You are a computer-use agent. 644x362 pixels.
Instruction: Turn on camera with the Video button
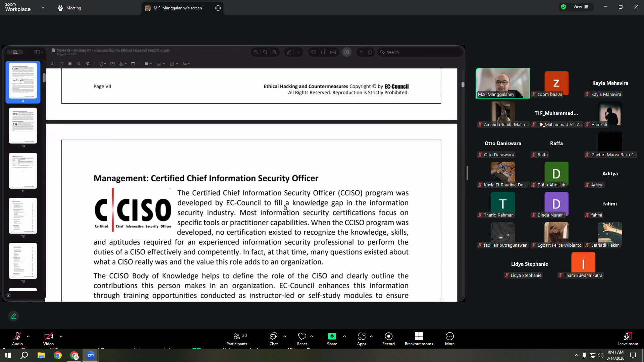48,339
